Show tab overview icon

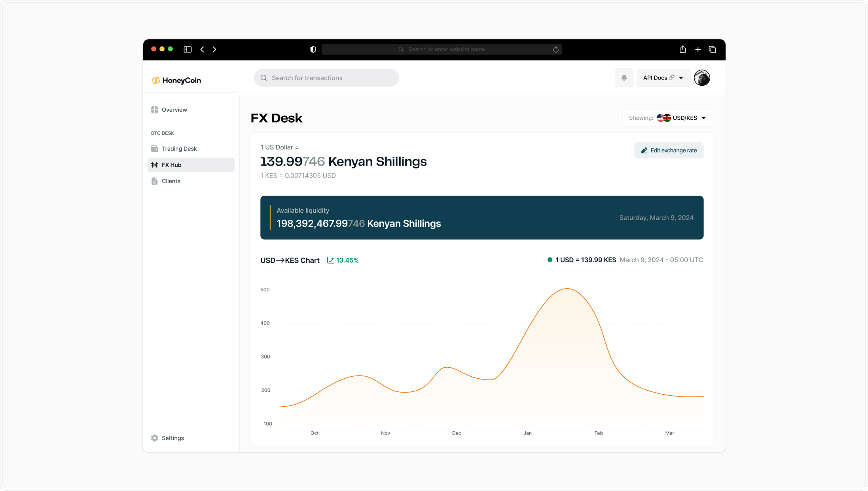(x=712, y=49)
